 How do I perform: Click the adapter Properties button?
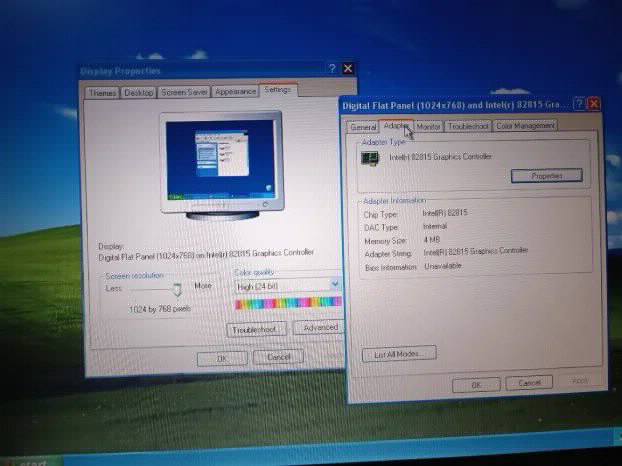click(x=547, y=176)
